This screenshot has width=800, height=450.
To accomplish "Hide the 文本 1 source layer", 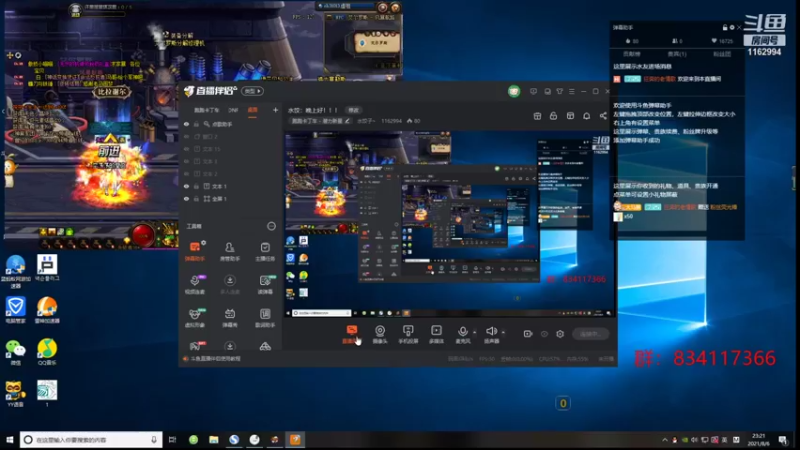I will pos(186,186).
